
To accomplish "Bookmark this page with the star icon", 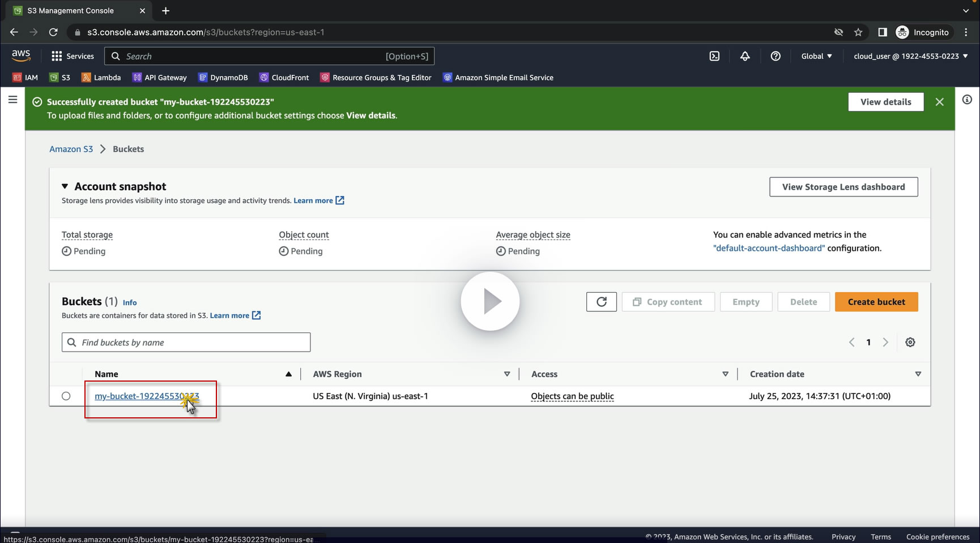I will pos(858,32).
